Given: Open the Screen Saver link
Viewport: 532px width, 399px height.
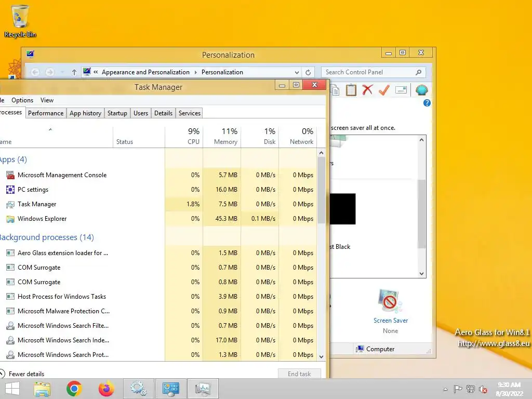Looking at the screenshot, I should (391, 320).
